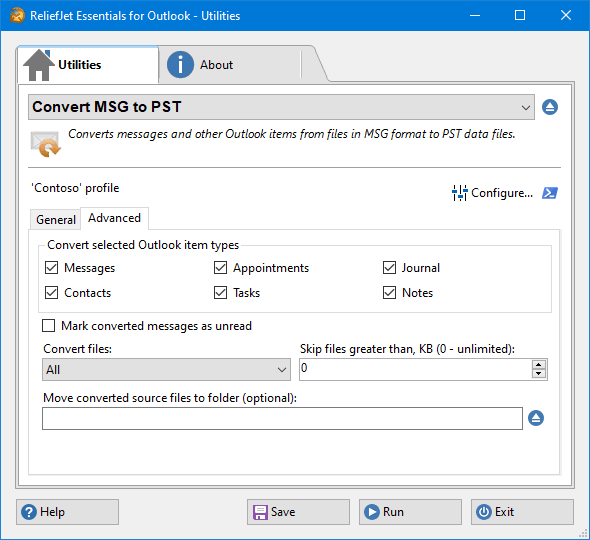Click the ReliefJet app icon in the title bar
The image size is (590, 540).
(17, 15)
